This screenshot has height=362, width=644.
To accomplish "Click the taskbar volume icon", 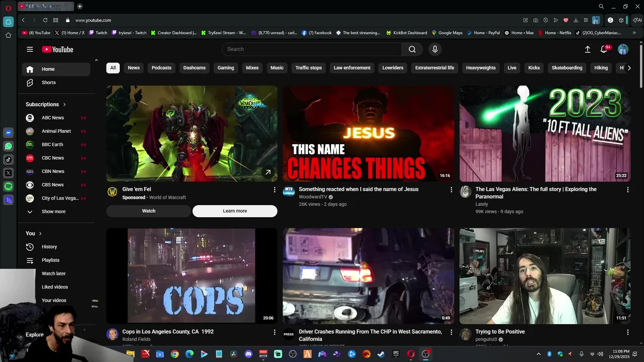I will click(600, 354).
